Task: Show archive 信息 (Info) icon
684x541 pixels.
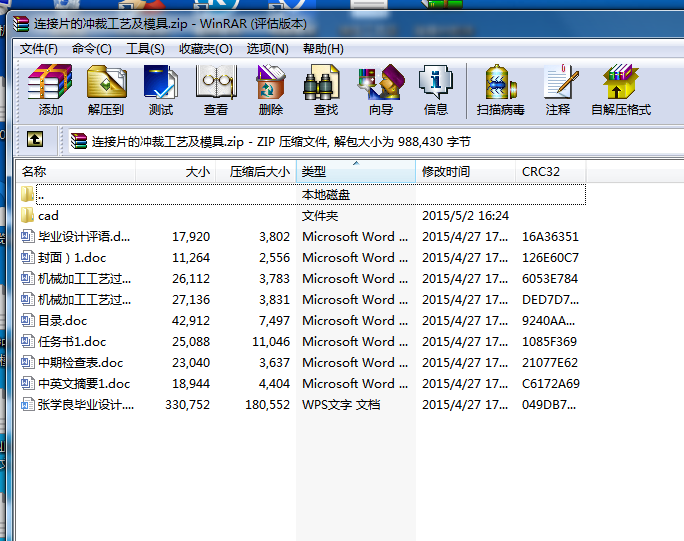Action: (435, 90)
